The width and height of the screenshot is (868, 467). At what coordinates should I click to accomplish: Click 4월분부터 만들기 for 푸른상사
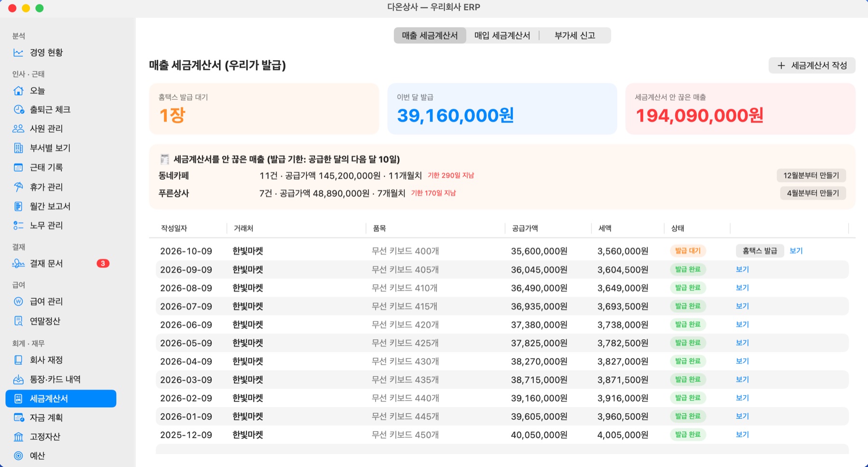813,193
